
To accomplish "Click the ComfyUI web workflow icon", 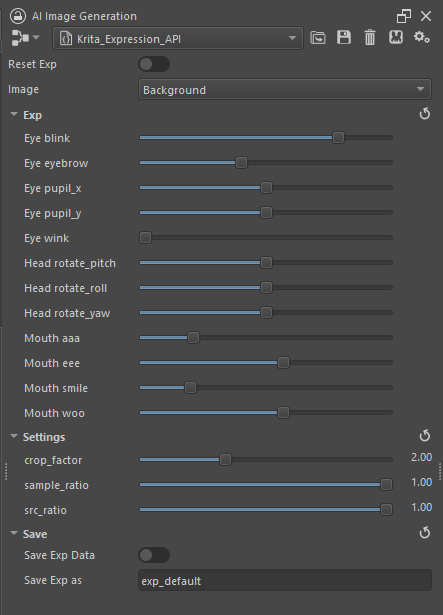I will click(x=396, y=38).
